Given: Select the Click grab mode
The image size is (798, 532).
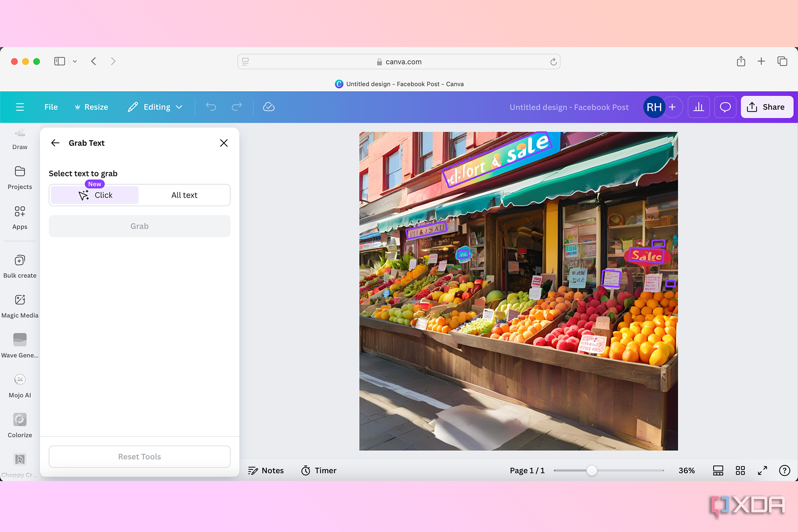Looking at the screenshot, I should 95,195.
